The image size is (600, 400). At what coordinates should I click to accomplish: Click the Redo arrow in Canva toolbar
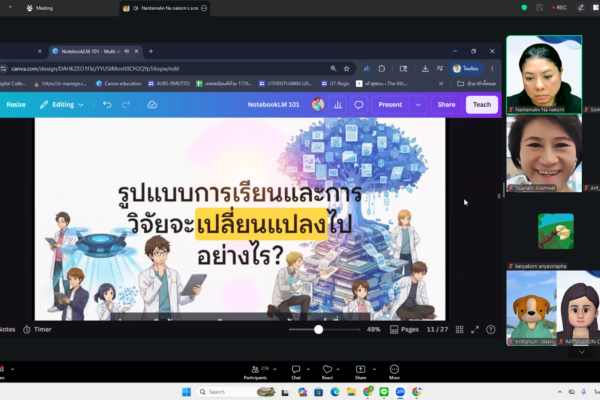[126, 104]
